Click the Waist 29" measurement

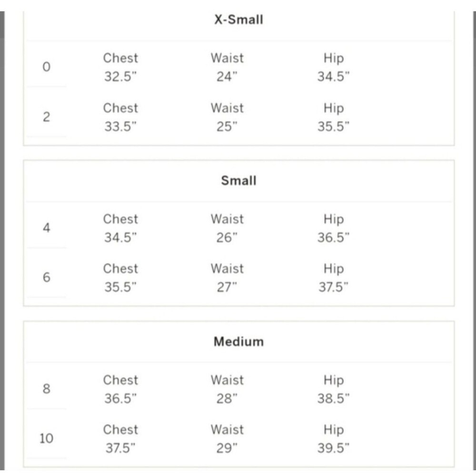click(x=227, y=439)
